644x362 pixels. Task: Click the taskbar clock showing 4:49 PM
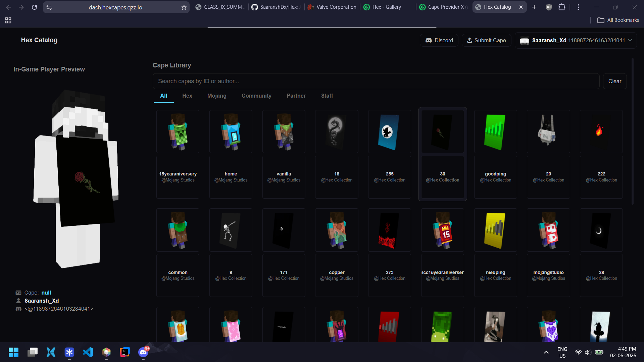tap(623, 352)
